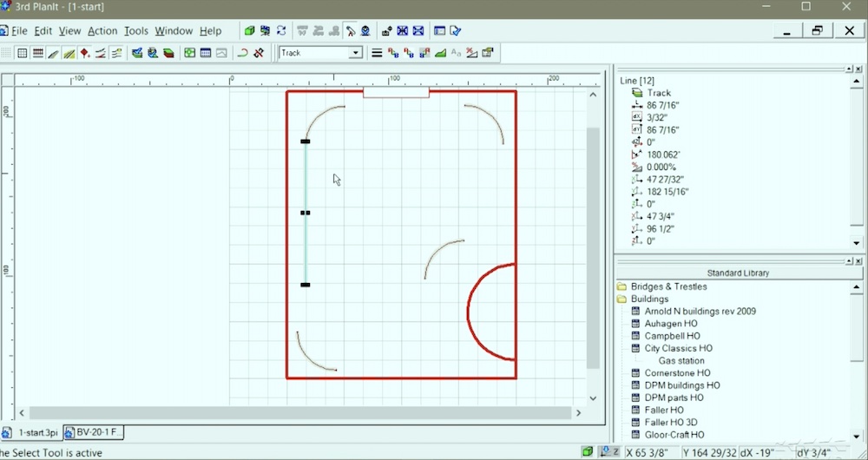Click the three horizontal lines icon after Track dropdown
868x460 pixels.
pos(377,53)
